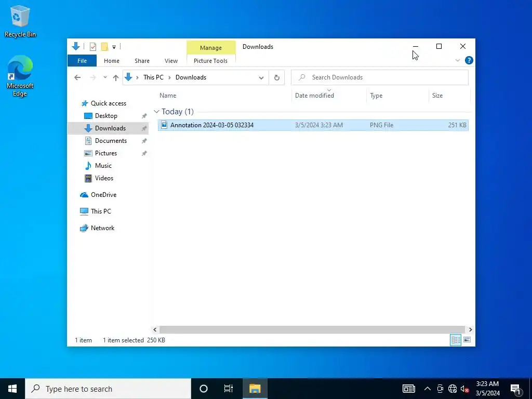Click This PC in the address bar
The width and height of the screenshot is (532, 399).
[x=153, y=77]
